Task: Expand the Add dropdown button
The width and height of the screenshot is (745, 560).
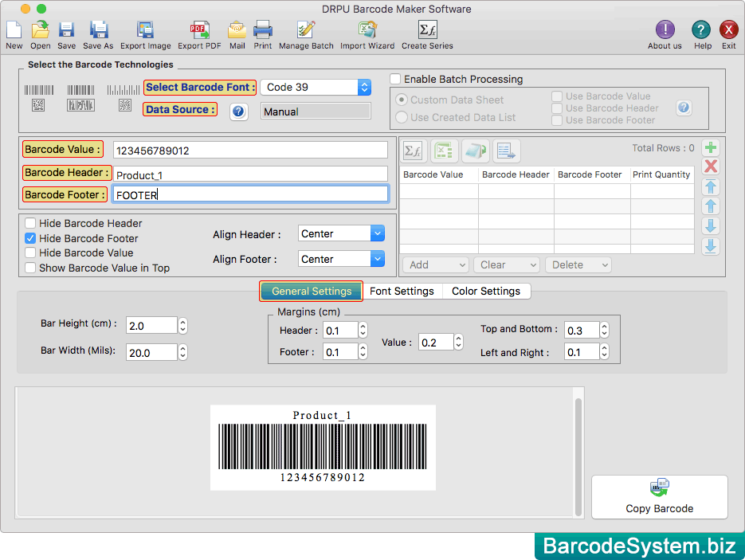Action: click(x=436, y=265)
